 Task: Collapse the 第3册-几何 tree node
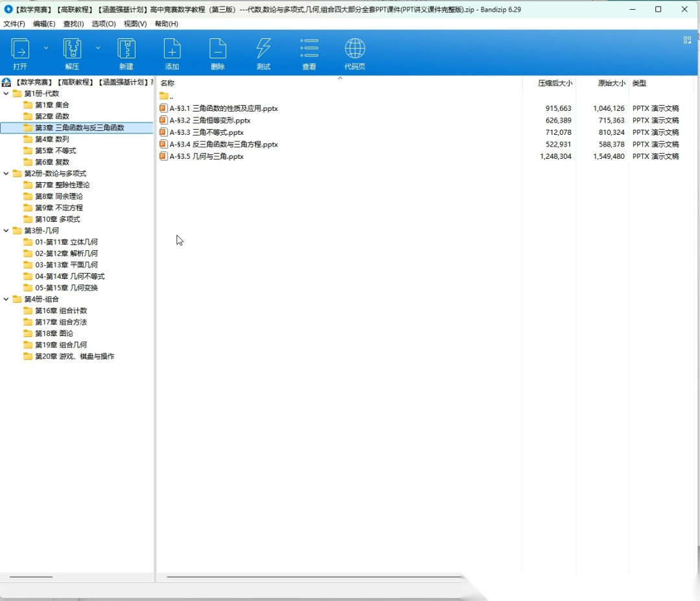[6, 230]
